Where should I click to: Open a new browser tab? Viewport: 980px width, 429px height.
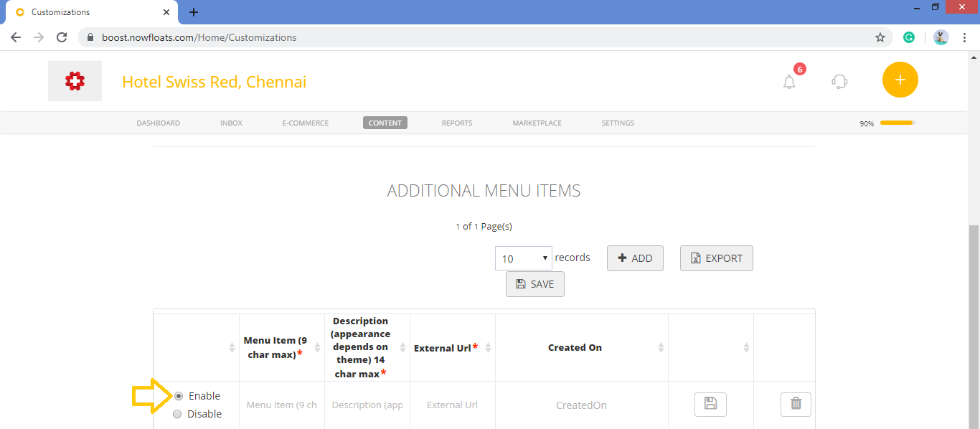pos(194,12)
